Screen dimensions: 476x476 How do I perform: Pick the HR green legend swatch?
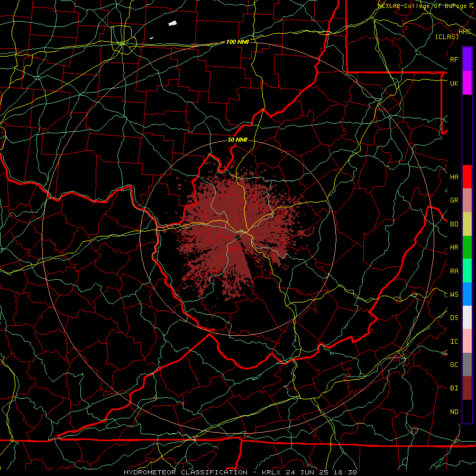467,247
